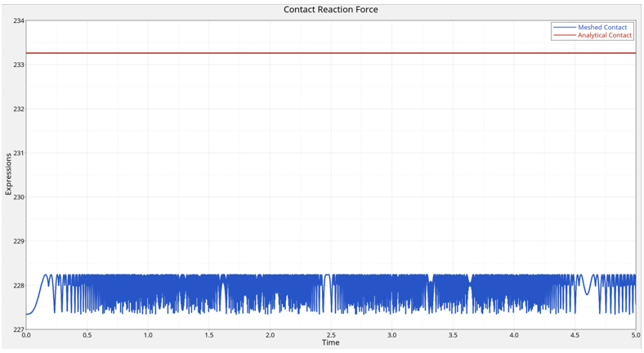Click the Time horizontal axis label
The width and height of the screenshot is (644, 353).
pos(330,343)
